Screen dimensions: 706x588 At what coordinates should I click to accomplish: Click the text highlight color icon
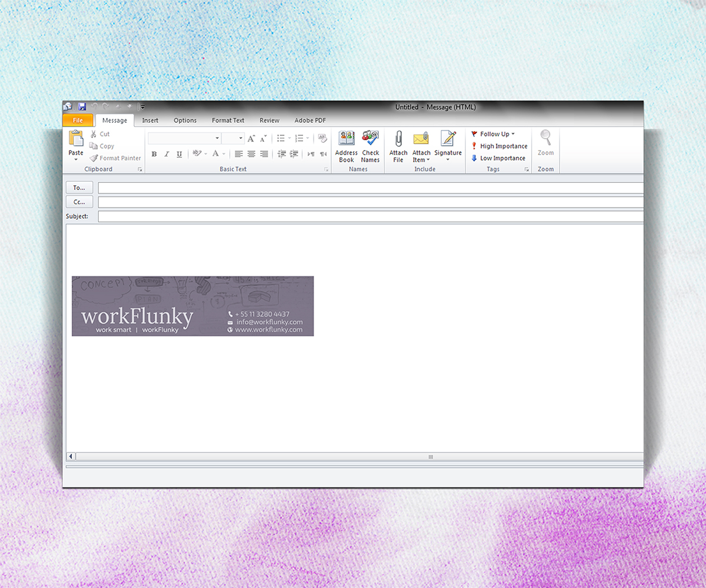[x=197, y=154]
